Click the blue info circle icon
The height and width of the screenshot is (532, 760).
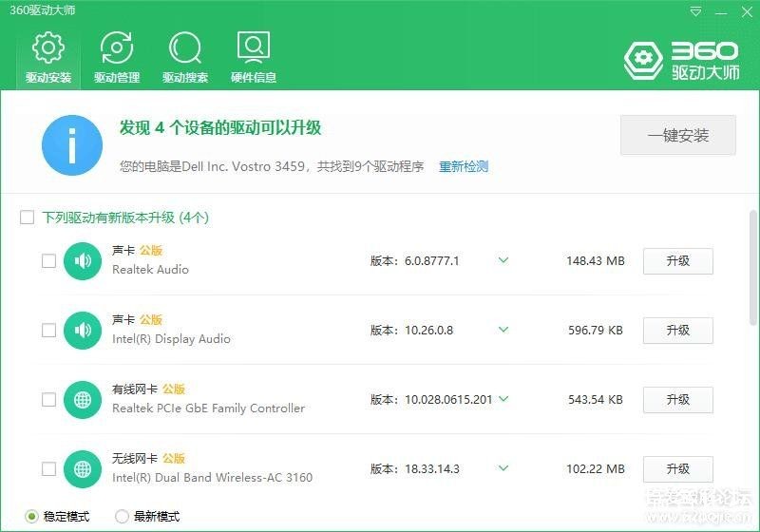72,144
